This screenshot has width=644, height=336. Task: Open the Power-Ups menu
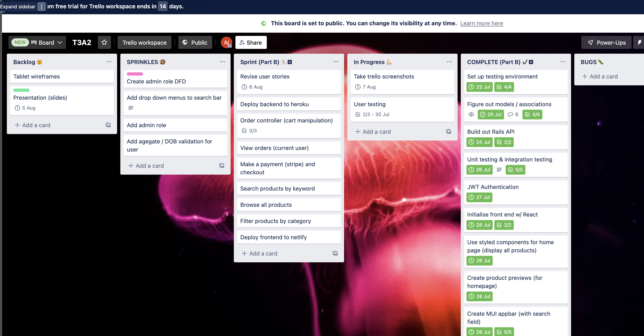(x=606, y=42)
